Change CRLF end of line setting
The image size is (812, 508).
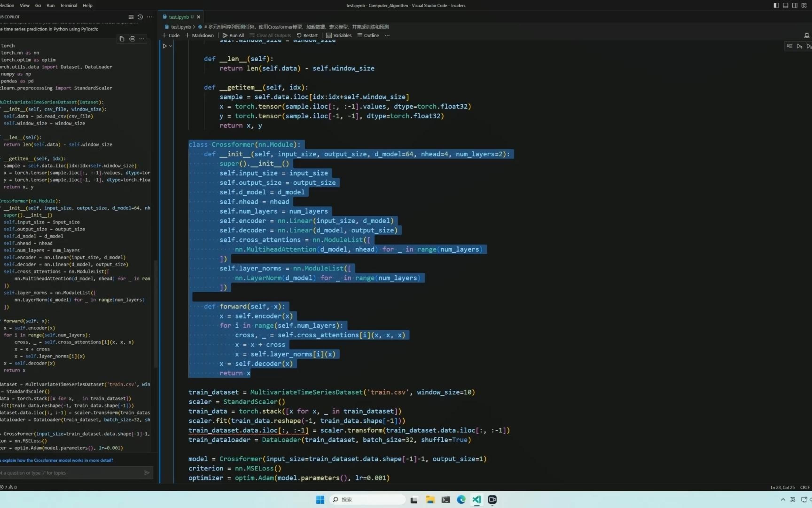[x=805, y=487]
